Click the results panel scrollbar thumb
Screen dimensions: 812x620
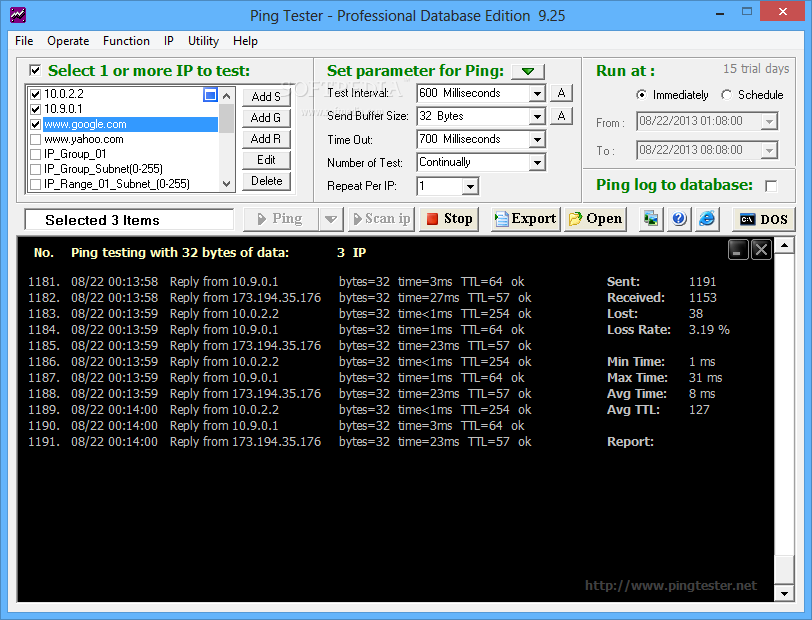784,570
